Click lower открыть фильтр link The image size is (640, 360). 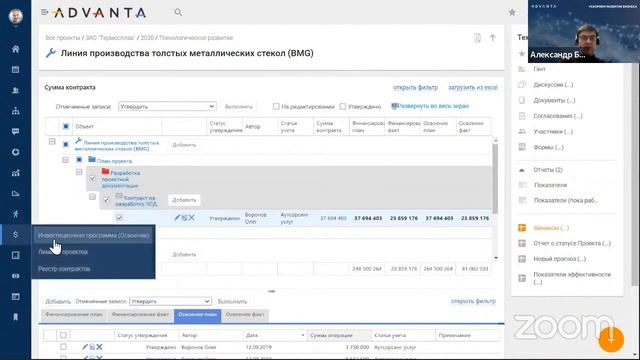(x=473, y=301)
